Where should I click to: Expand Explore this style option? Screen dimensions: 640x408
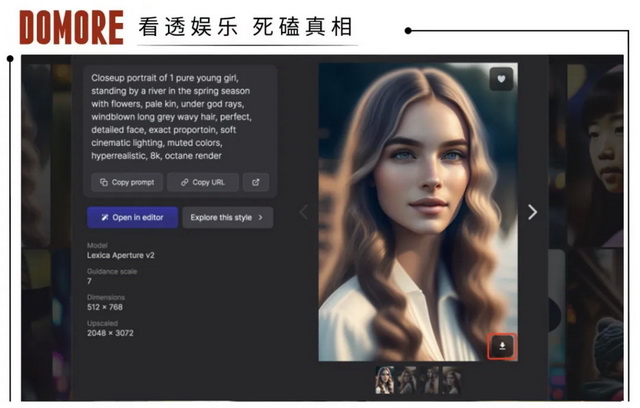click(x=227, y=217)
